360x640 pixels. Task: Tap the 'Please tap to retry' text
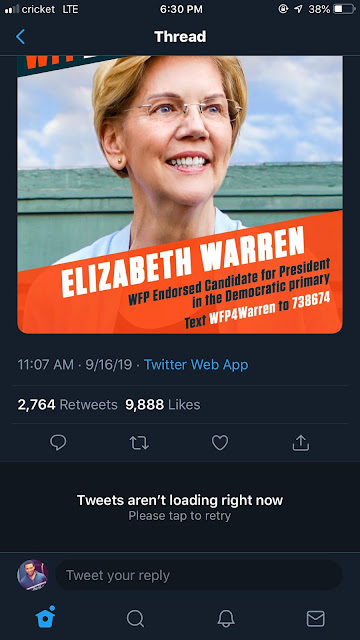(180, 516)
